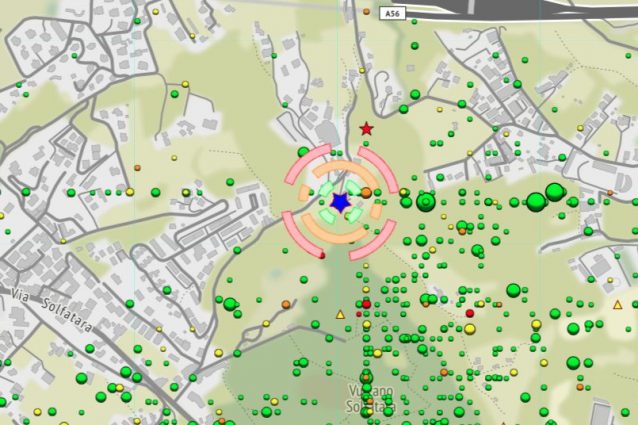This screenshot has width=638, height=425.
Task: Select orange circle beside the blue star
Action: [366, 192]
